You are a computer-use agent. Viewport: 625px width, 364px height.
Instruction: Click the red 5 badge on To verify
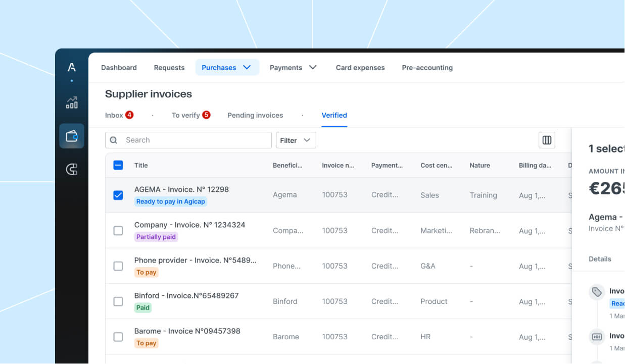[x=206, y=115]
